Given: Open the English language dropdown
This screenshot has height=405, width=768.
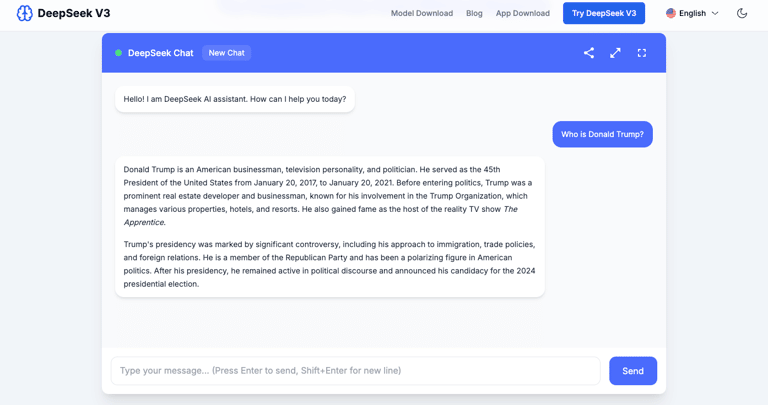Looking at the screenshot, I should pyautogui.click(x=692, y=13).
